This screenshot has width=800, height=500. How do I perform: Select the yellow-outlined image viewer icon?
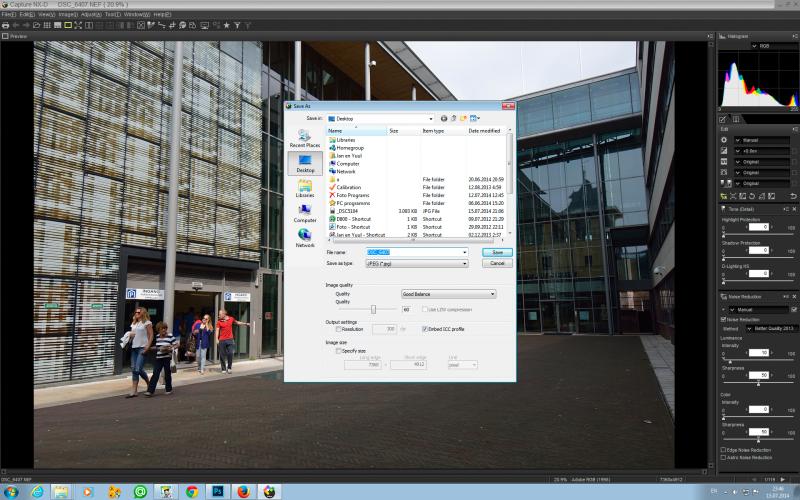[68, 26]
